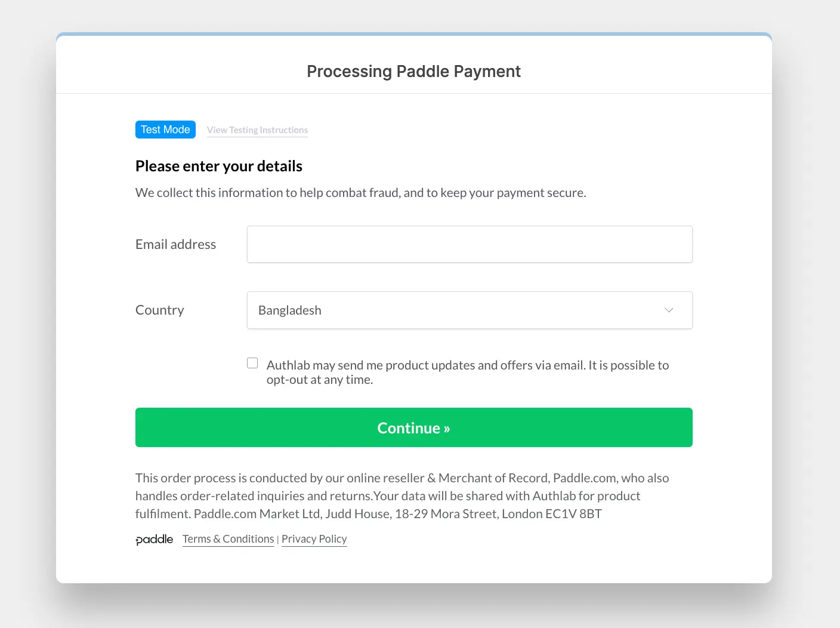This screenshot has height=628, width=840.
Task: Click the Country field label
Action: tap(159, 310)
